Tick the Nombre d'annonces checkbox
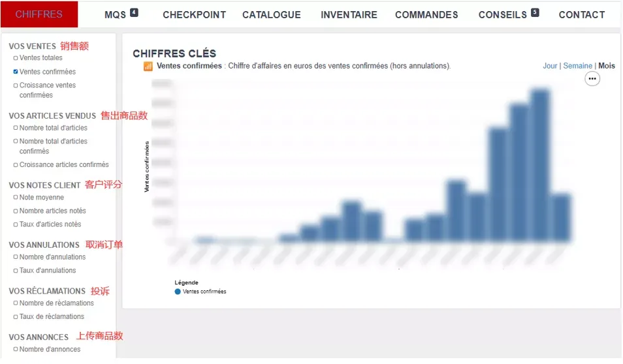 pos(16,349)
